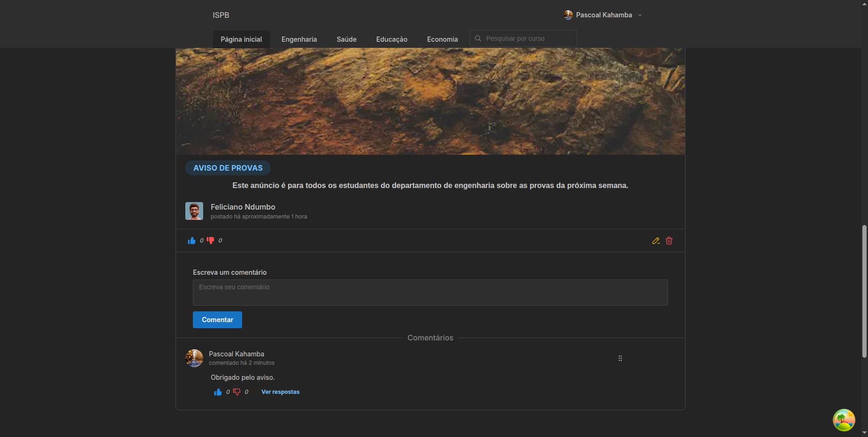
Task: Expand replies via 'Ver respostas'
Action: (x=280, y=392)
